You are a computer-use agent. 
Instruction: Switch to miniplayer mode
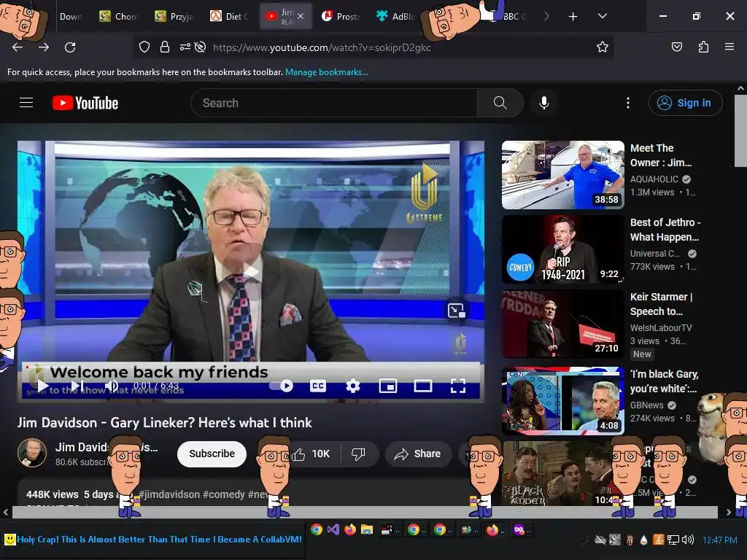coord(388,386)
